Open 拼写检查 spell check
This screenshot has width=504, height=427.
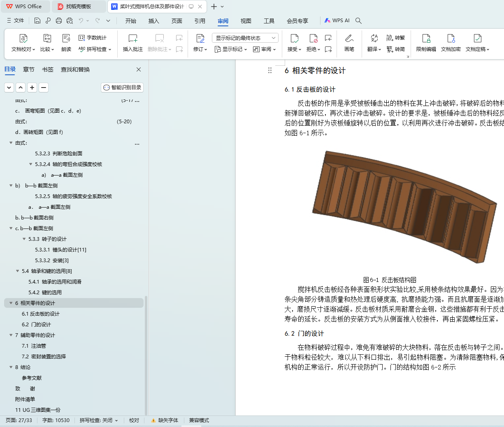(95, 49)
